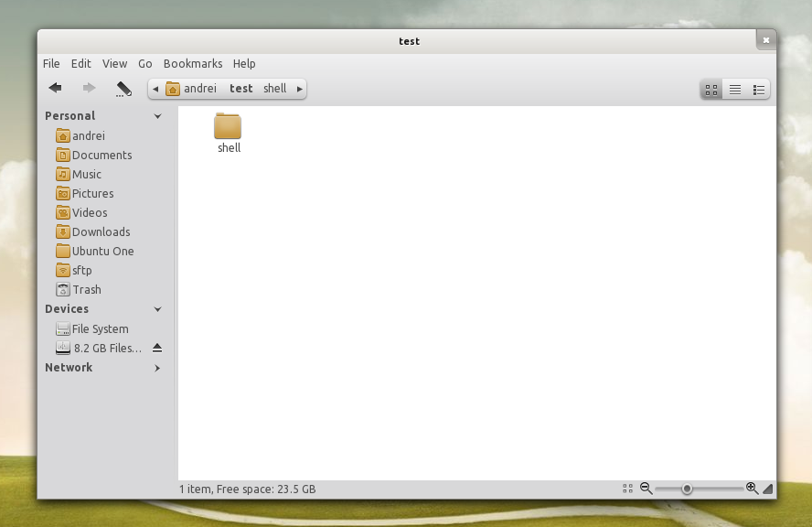Click the shell path bar button
812x527 pixels.
(x=274, y=89)
